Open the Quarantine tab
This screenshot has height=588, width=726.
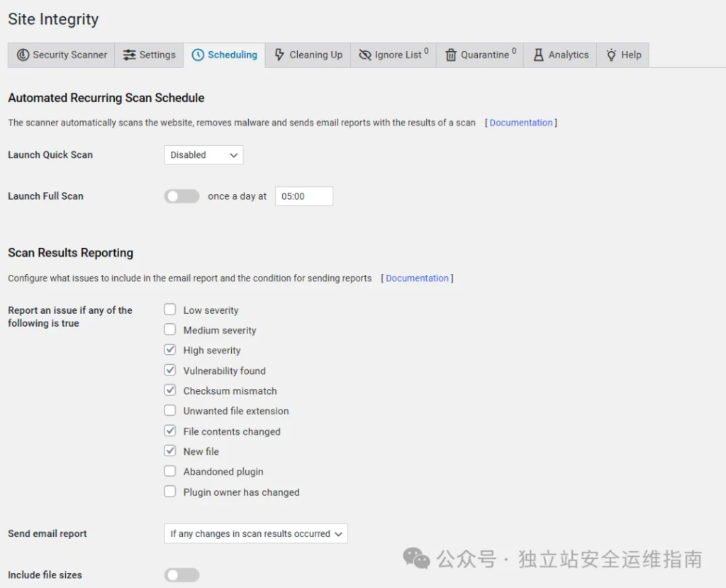480,55
